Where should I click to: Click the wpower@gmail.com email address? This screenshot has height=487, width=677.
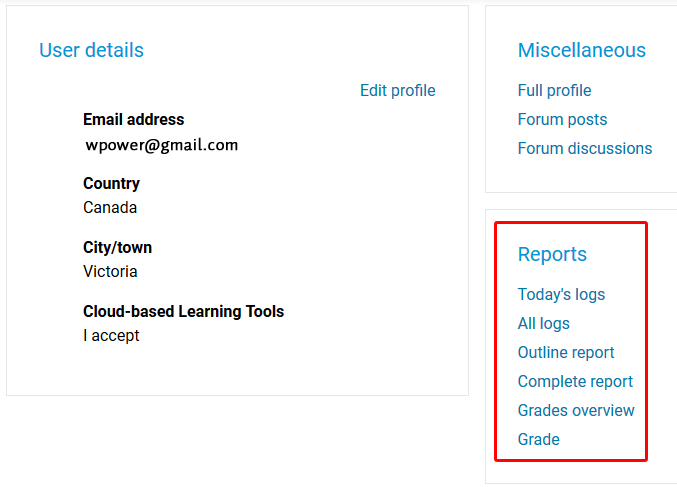[x=161, y=145]
